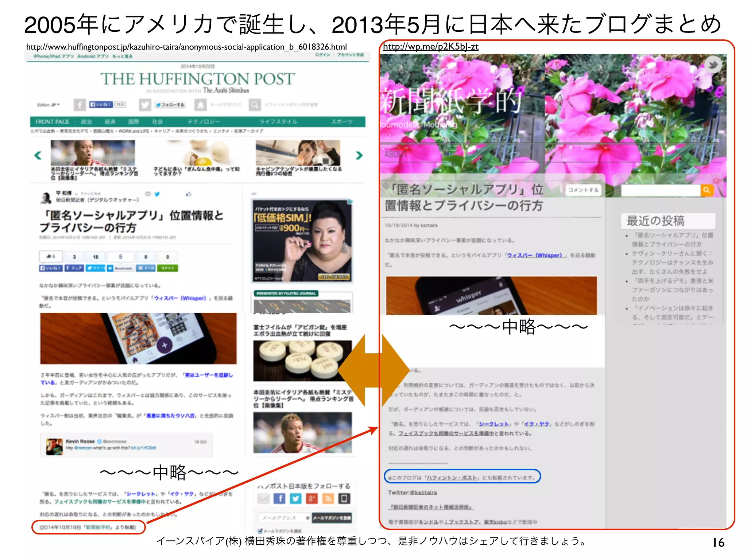Click the ABOUT link on blog header
747x560 pixels.
tap(395, 154)
